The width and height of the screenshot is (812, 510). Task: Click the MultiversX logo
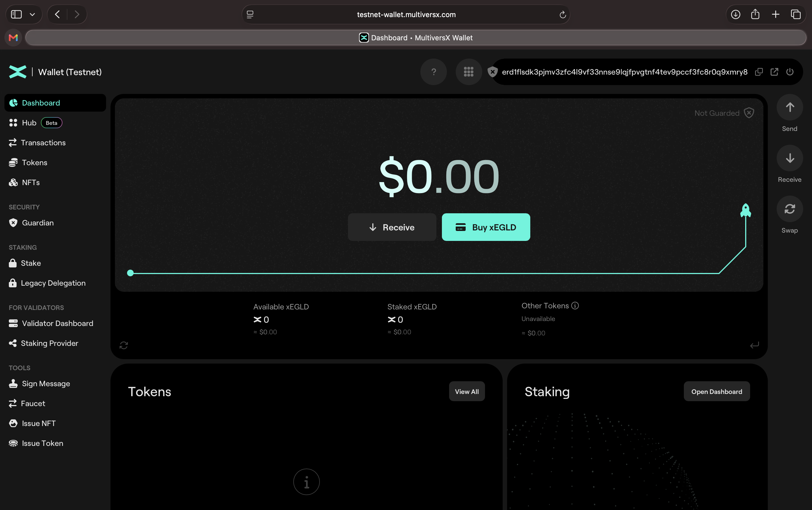pyautogui.click(x=17, y=72)
